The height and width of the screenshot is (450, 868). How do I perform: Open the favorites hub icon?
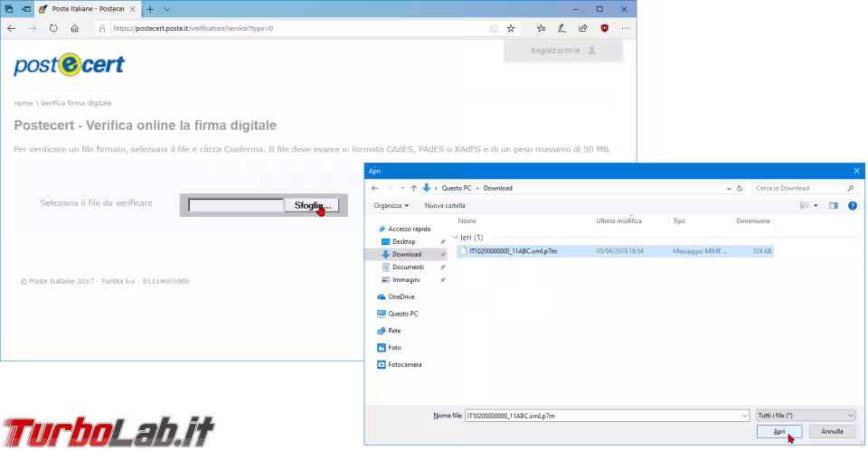(x=541, y=28)
